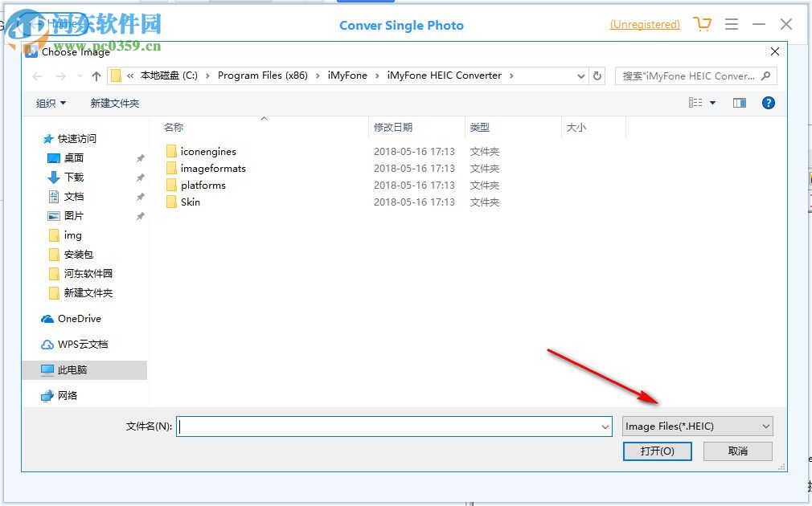
Task: Toggle the preview pane icon
Action: pyautogui.click(x=739, y=103)
